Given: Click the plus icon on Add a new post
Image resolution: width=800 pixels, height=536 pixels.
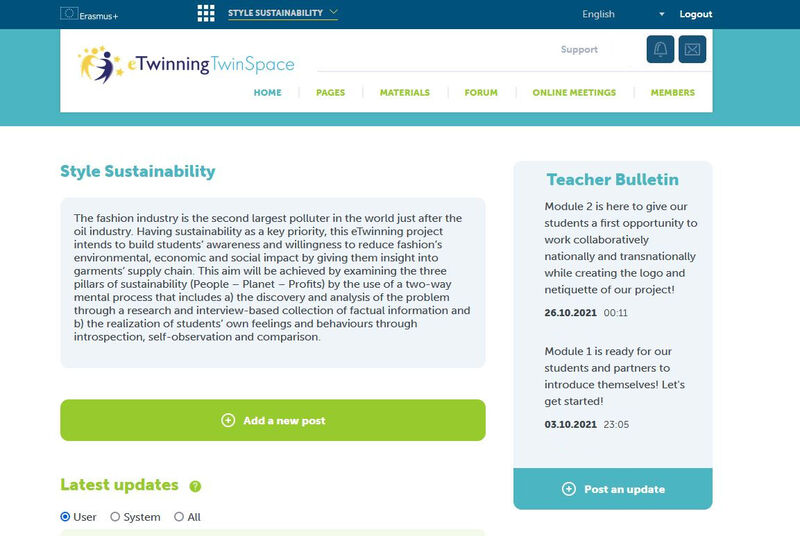Looking at the screenshot, I should click(x=228, y=421).
